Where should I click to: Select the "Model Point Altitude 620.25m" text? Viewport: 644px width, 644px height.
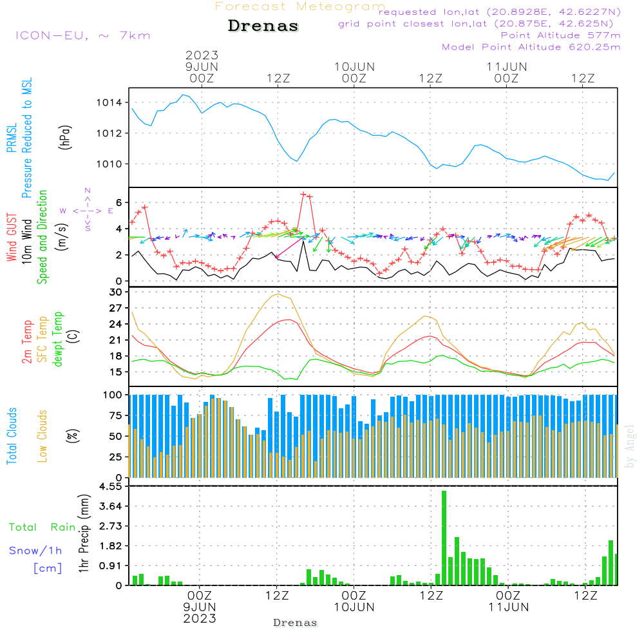[x=531, y=47]
